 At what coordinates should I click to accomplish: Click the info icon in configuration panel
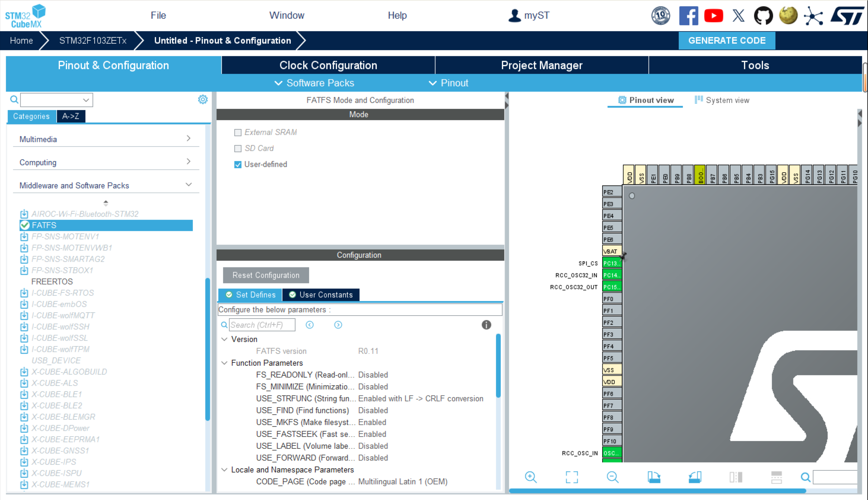(486, 324)
